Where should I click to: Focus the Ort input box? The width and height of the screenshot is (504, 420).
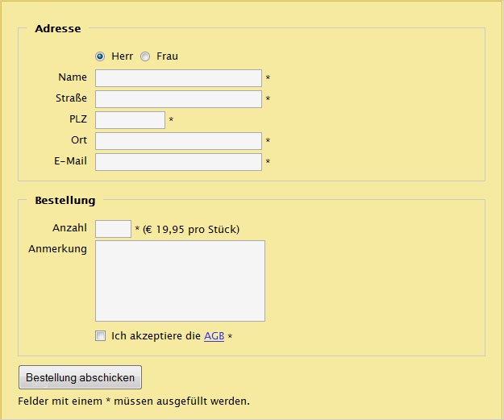coord(178,141)
